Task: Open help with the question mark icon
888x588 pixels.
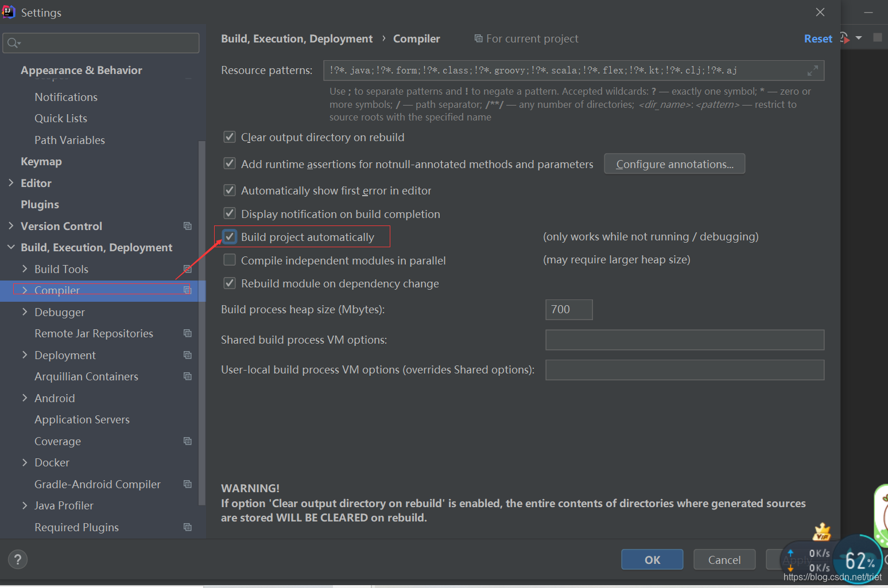Action: (18, 559)
